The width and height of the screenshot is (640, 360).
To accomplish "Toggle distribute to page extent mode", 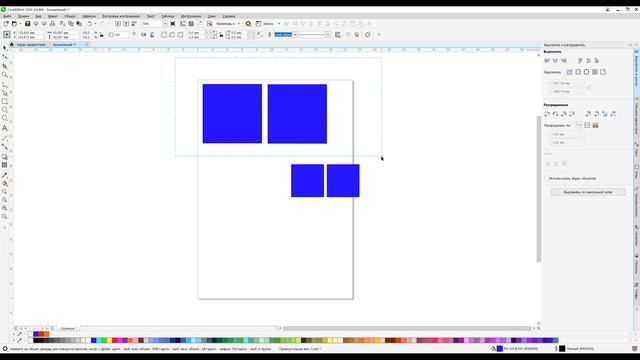I will click(x=587, y=125).
